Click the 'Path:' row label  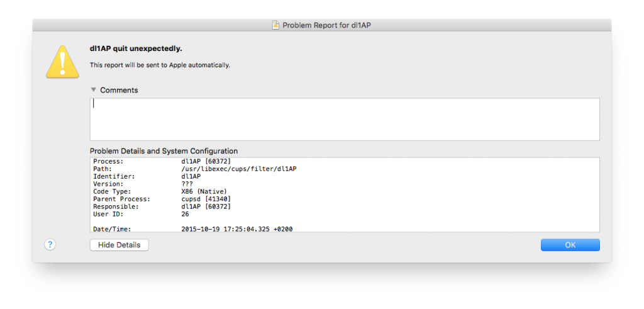point(103,169)
